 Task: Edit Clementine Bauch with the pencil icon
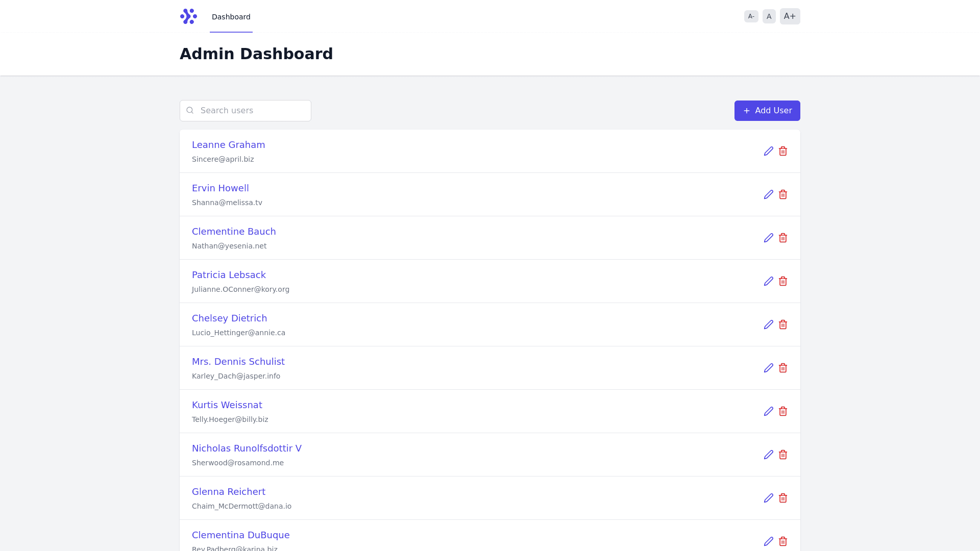[x=768, y=238]
